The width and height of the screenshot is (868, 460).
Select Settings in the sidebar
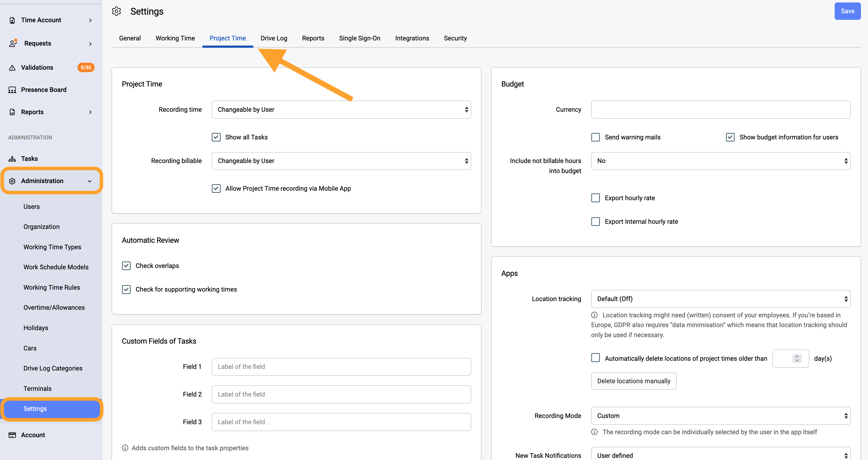(x=52, y=409)
